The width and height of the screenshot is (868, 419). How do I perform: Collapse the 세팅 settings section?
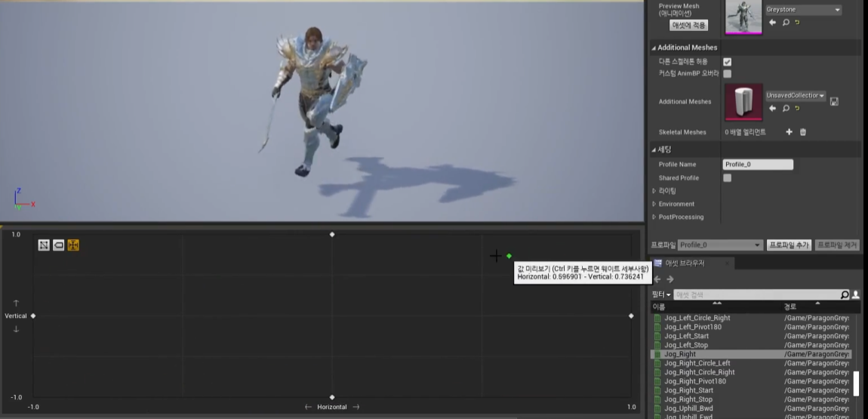pos(654,149)
